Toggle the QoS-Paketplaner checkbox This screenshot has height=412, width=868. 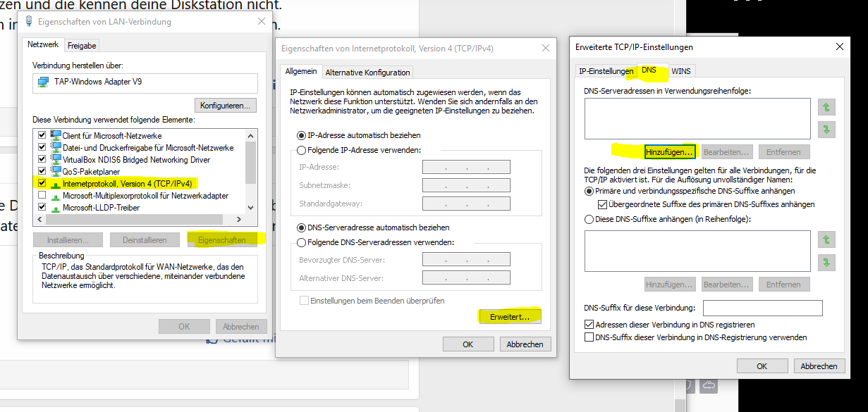click(x=42, y=171)
